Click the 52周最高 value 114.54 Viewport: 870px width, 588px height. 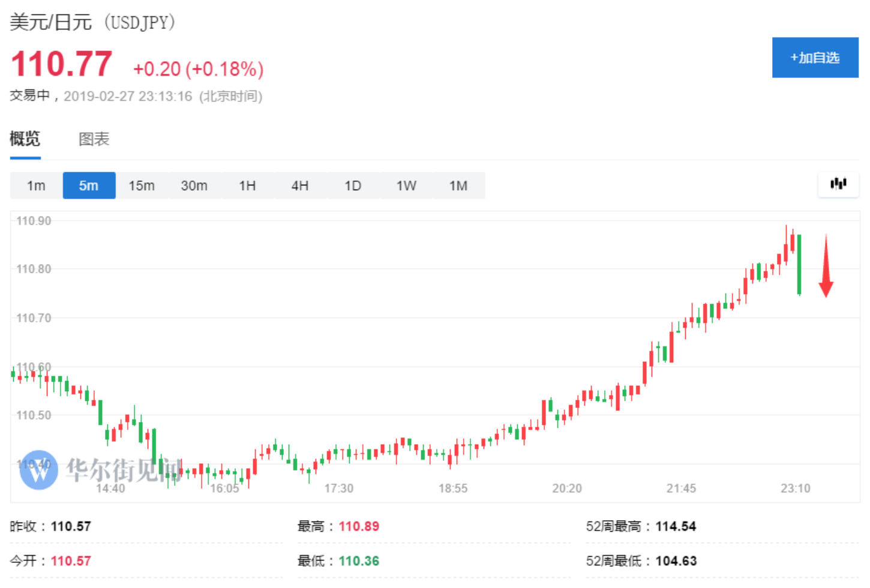coord(676,526)
